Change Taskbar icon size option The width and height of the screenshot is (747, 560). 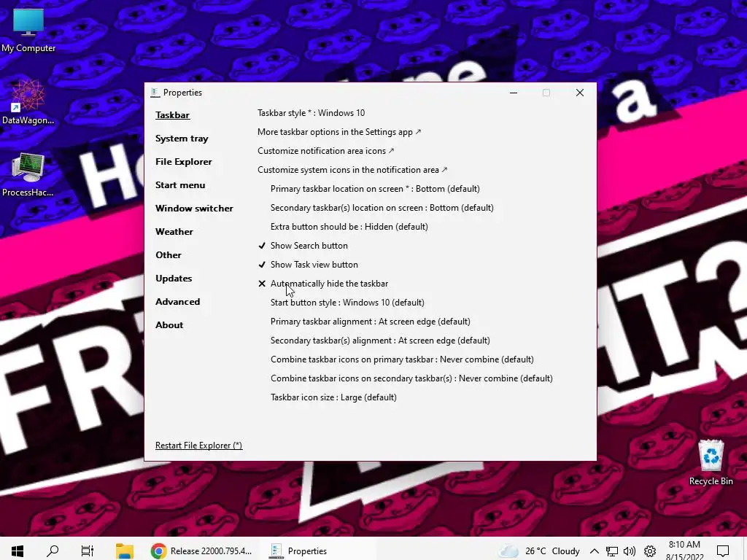tap(333, 397)
